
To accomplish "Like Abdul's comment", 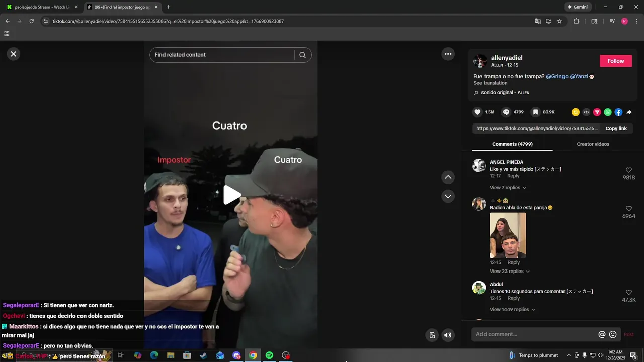I will (x=628, y=292).
